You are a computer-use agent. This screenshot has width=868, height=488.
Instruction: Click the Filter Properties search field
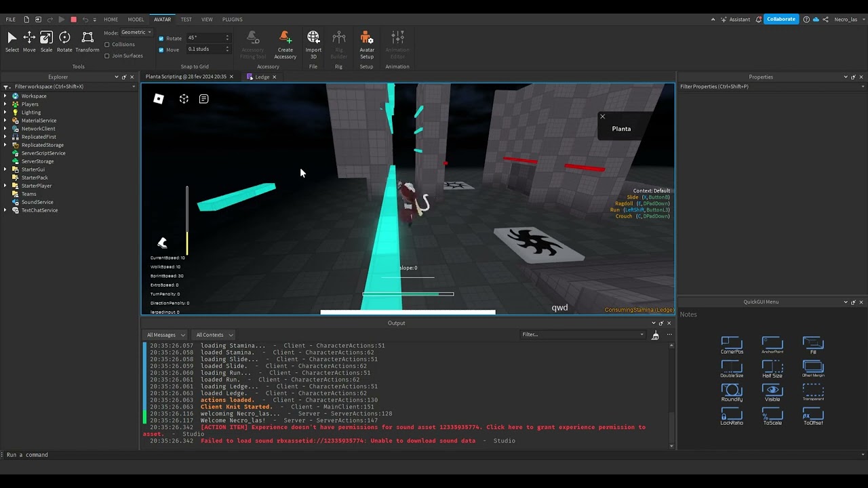coord(772,87)
